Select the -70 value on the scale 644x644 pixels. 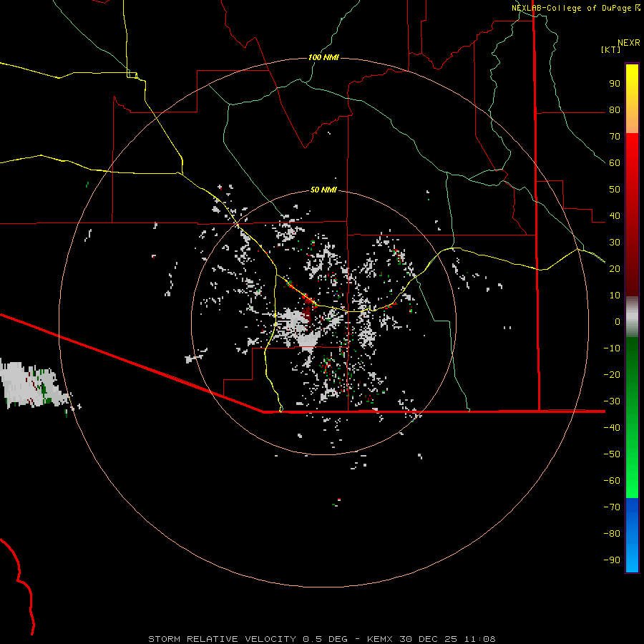pos(612,507)
